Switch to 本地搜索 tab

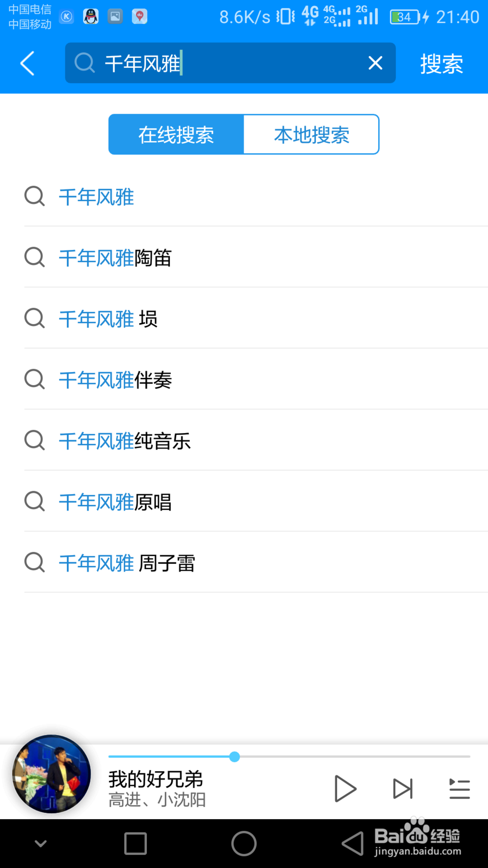tap(311, 135)
